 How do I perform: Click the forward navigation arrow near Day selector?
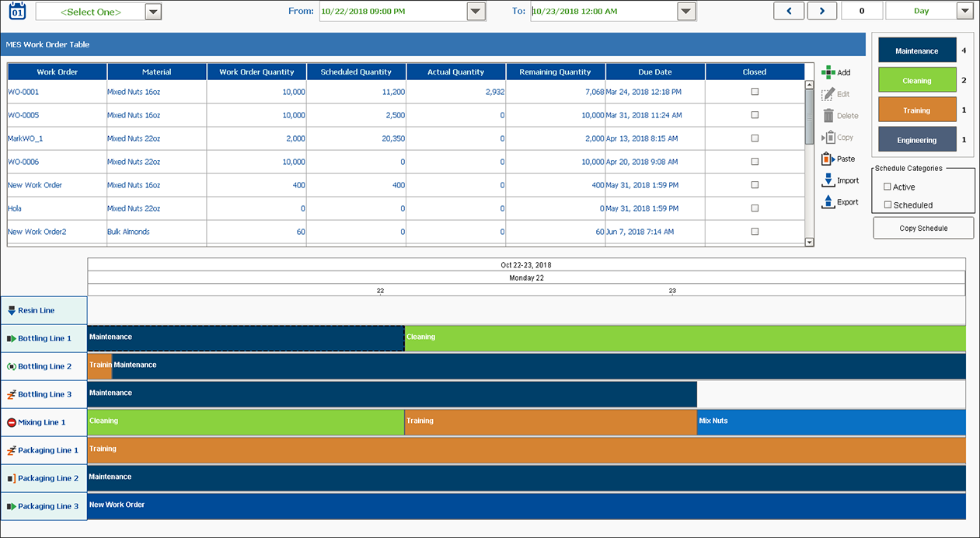coord(821,10)
